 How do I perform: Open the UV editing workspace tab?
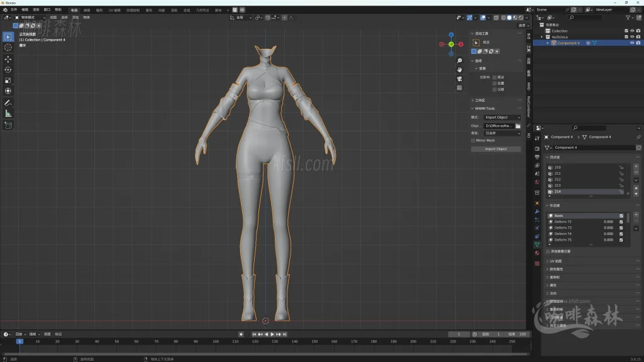coord(114,10)
